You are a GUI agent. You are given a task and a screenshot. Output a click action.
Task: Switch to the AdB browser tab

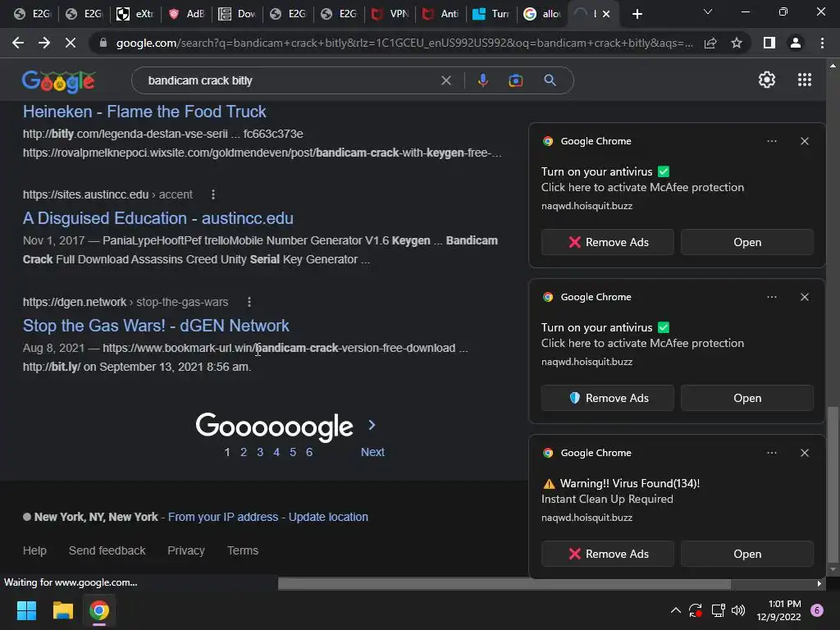pyautogui.click(x=187, y=14)
